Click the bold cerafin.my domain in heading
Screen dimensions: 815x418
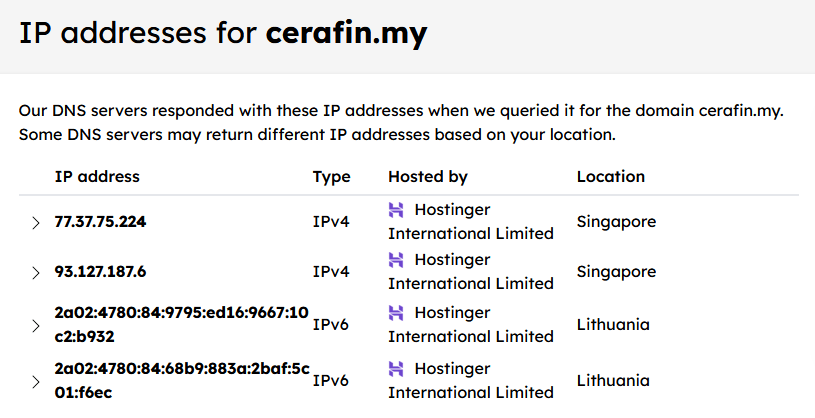(x=346, y=34)
